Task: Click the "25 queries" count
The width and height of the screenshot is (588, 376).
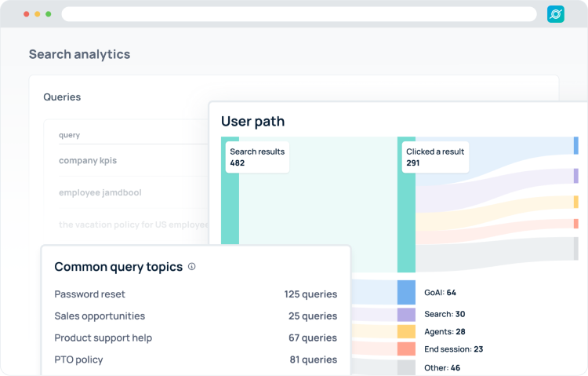Action: pos(313,316)
